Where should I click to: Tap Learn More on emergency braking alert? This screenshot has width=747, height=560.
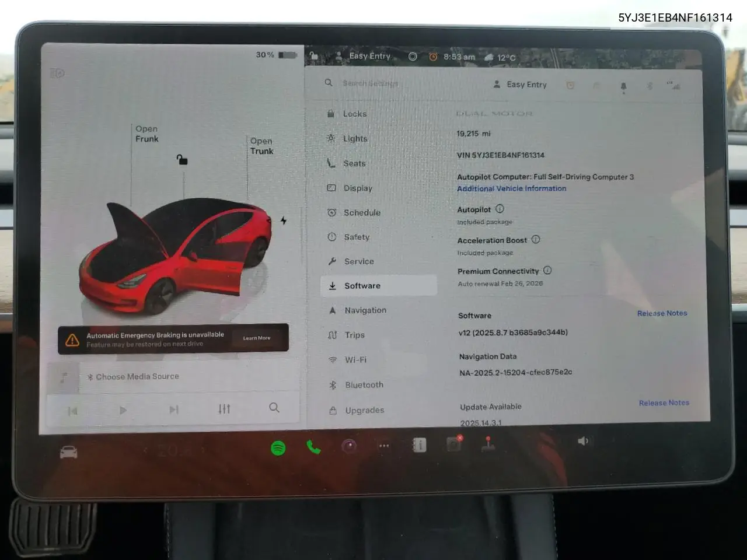(257, 338)
